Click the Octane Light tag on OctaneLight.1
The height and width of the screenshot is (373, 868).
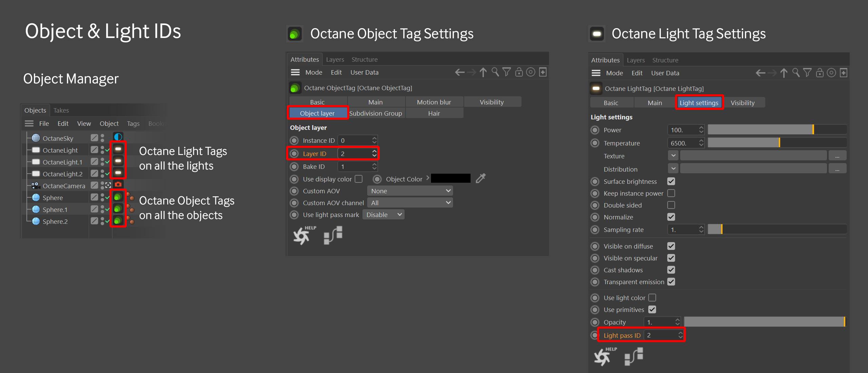coord(118,161)
